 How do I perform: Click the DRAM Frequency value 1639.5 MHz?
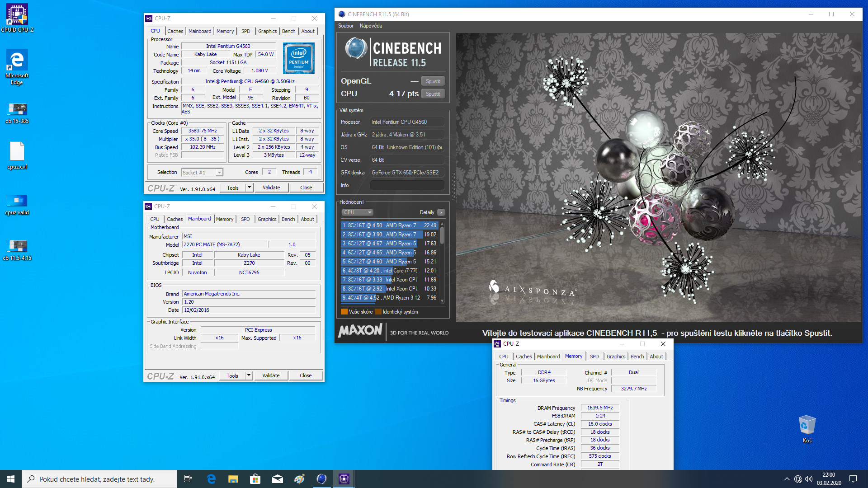pos(600,408)
